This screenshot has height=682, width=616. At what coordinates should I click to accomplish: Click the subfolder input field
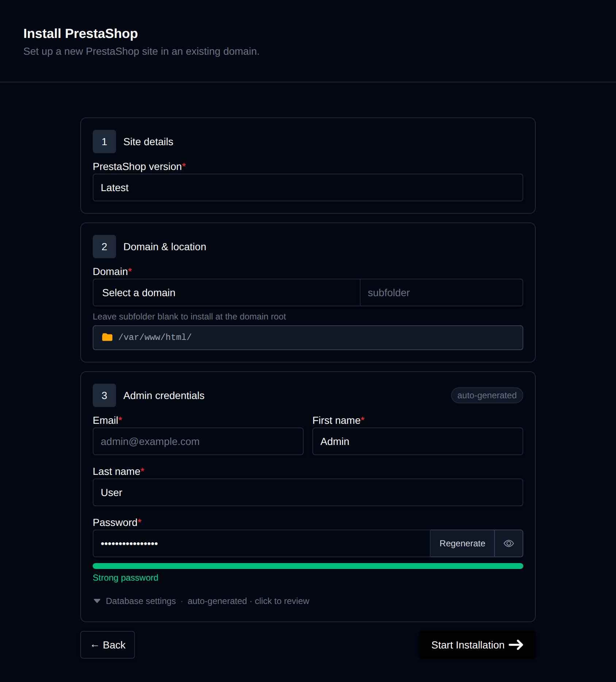point(441,292)
